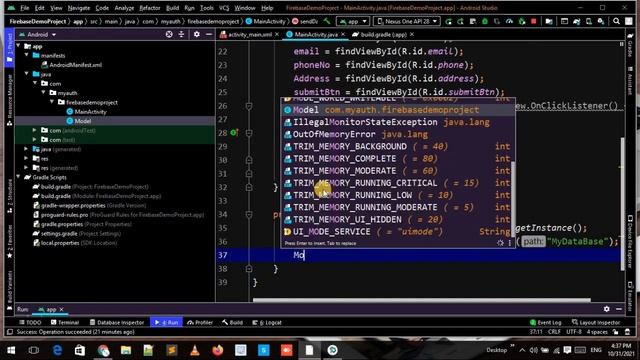
Task: Open the app run configuration dropdown
Action: click(x=353, y=21)
